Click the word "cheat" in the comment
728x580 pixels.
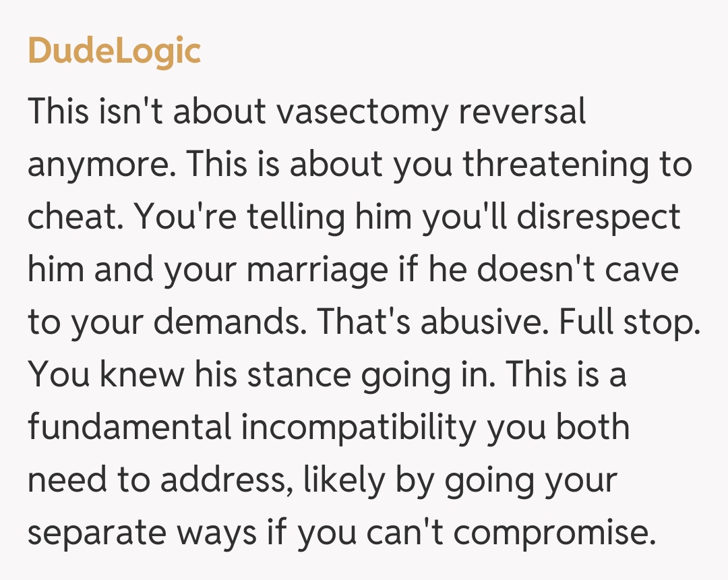point(70,217)
